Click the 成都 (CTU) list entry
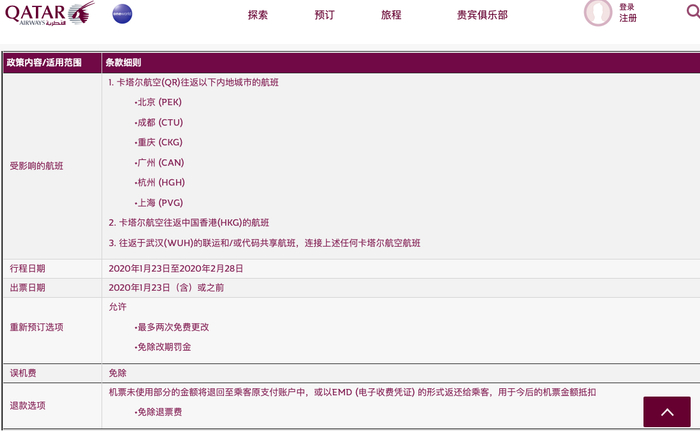 click(x=159, y=122)
